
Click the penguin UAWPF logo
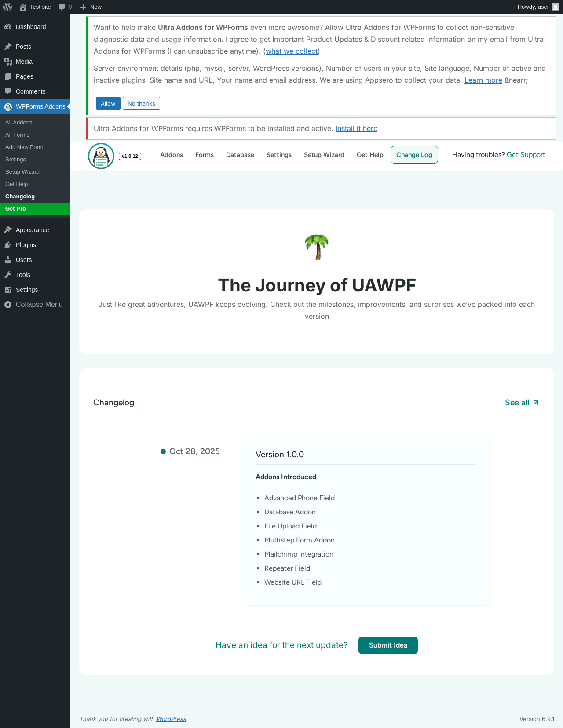(x=101, y=156)
